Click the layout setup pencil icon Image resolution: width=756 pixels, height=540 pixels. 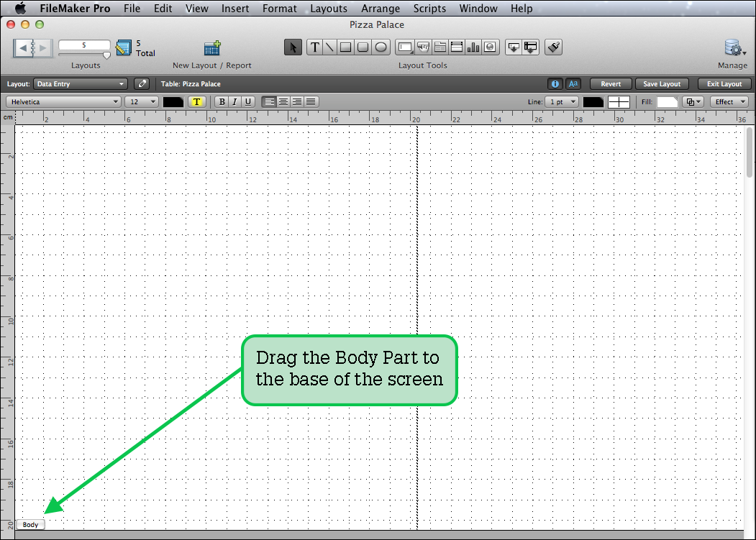point(142,84)
